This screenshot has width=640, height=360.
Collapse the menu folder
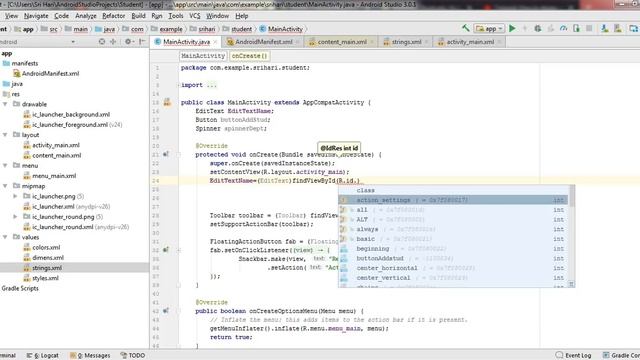pyautogui.click(x=5, y=165)
